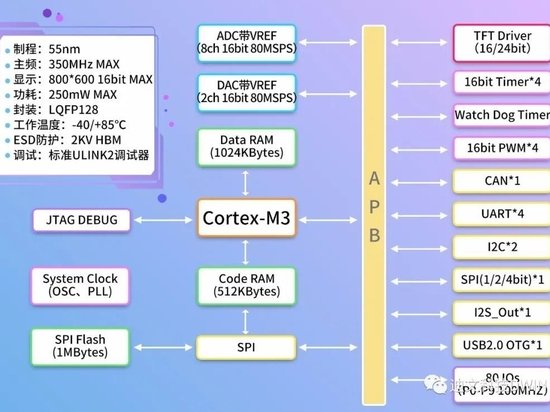Click the SPI(1/2/4bit)*1 block
This screenshot has width=550, height=412.
(502, 280)
